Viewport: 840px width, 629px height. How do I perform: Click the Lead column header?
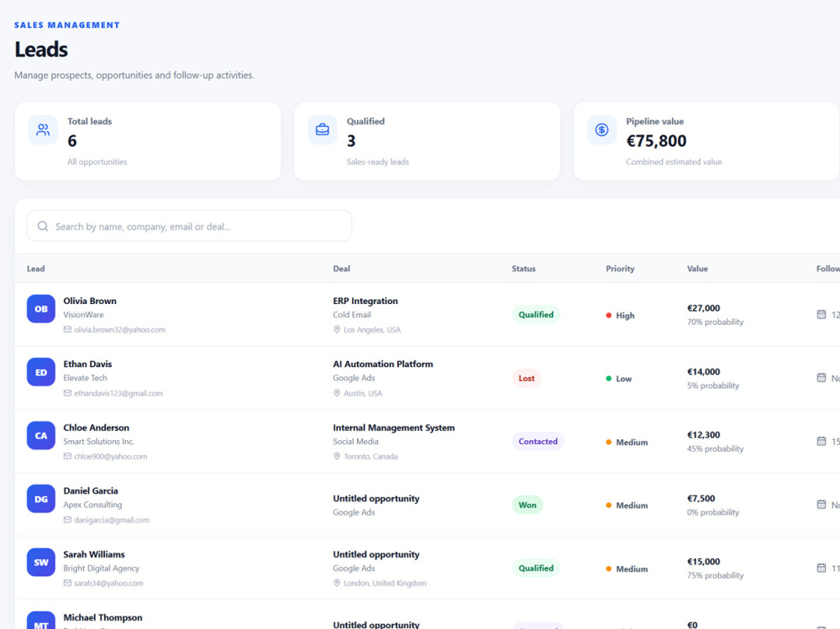(x=36, y=269)
